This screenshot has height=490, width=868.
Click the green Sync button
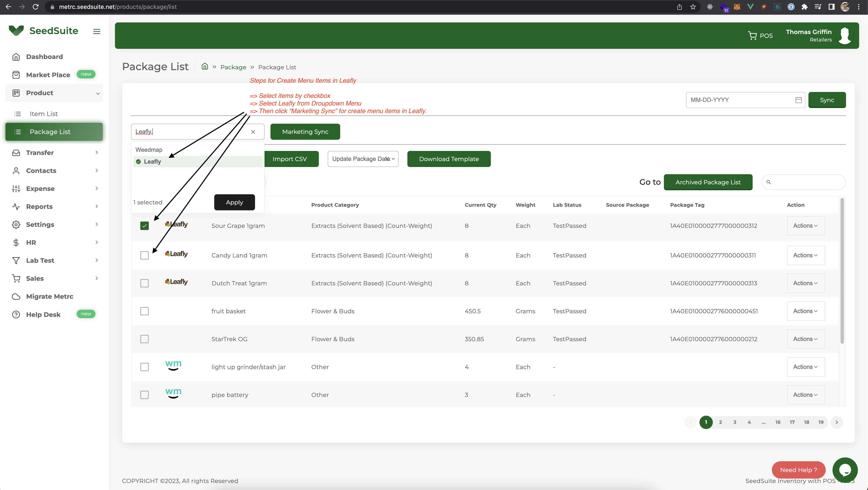(x=827, y=100)
